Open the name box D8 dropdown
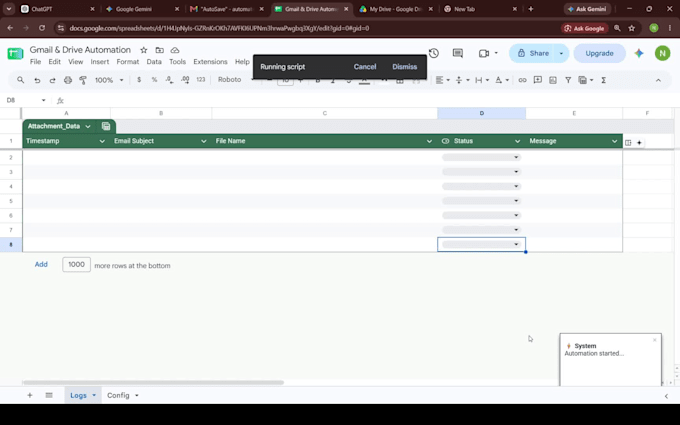The height and width of the screenshot is (425, 680). (43, 100)
